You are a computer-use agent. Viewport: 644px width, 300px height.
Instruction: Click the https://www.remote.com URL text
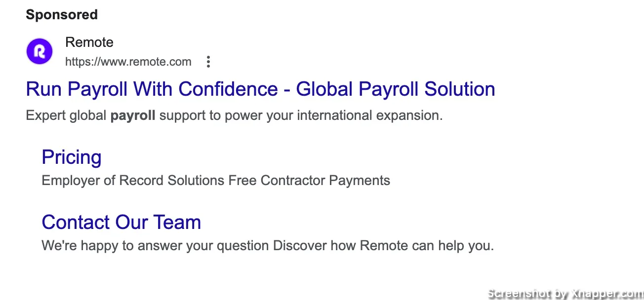click(x=128, y=62)
